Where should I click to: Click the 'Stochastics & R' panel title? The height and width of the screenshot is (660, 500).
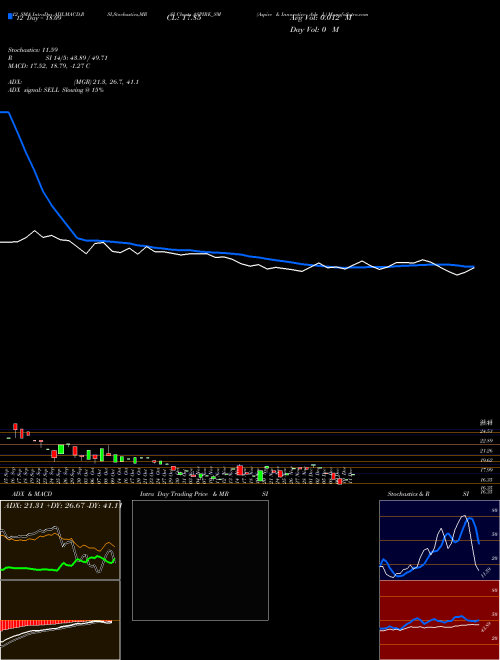coord(409,494)
